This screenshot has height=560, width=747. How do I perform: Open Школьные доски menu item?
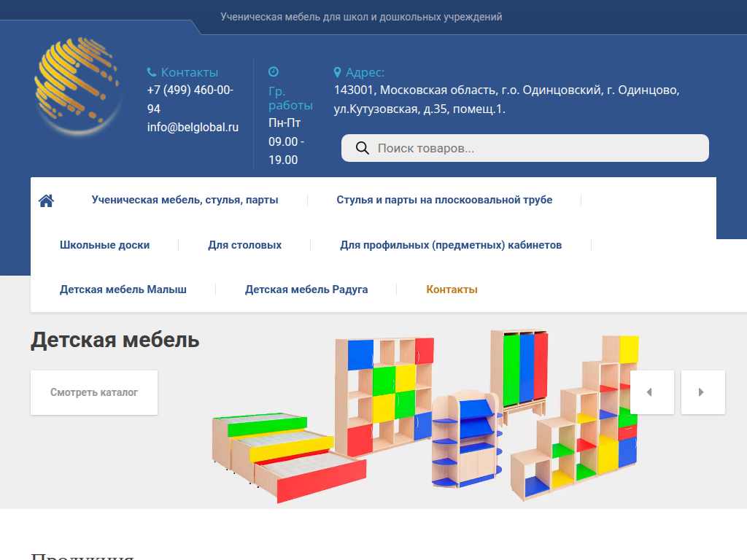pos(105,245)
